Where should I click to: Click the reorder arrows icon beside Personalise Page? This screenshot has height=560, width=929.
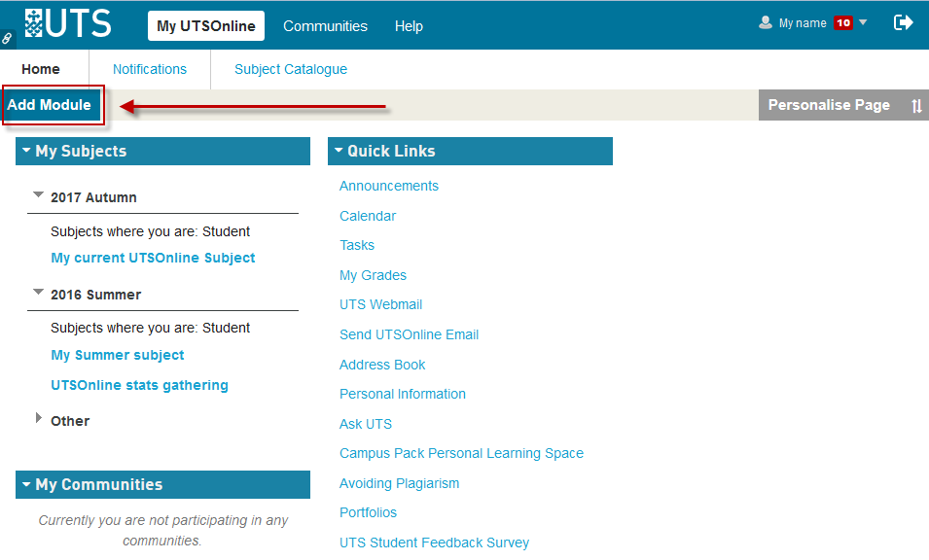(x=916, y=106)
